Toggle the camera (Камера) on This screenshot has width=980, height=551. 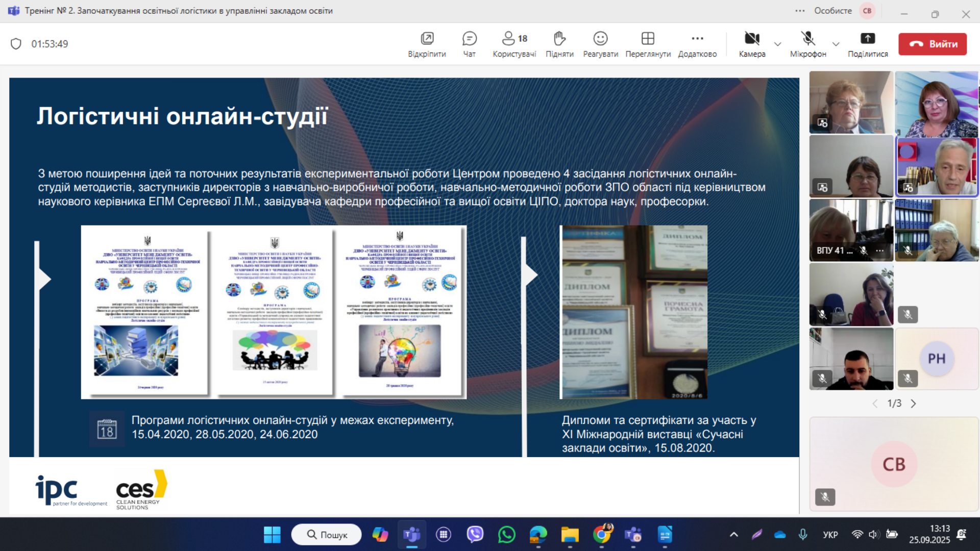point(752,44)
